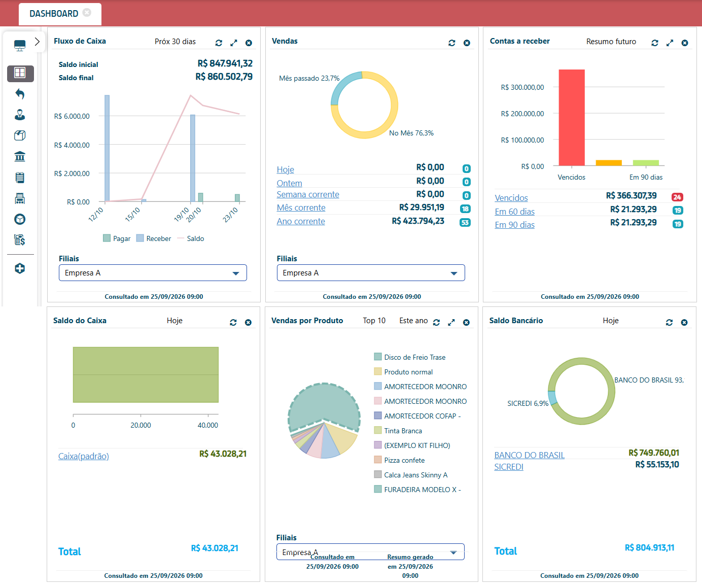Close the DASHBOARD tab
The width and height of the screenshot is (702, 588).
click(87, 12)
